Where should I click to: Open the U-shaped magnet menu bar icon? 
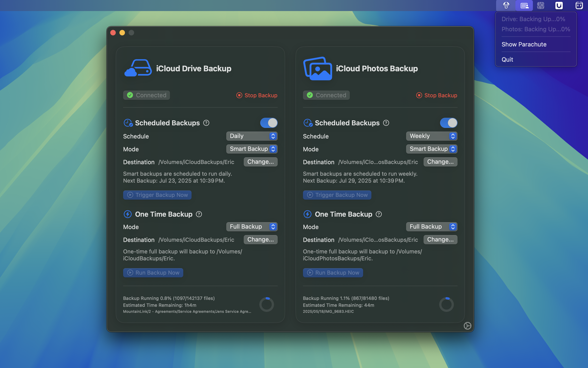click(559, 5)
